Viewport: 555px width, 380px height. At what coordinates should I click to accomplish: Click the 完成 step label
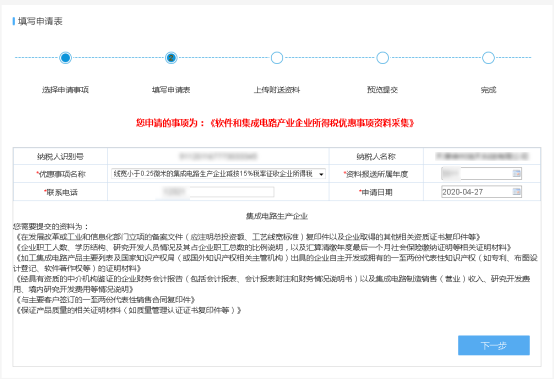(488, 90)
